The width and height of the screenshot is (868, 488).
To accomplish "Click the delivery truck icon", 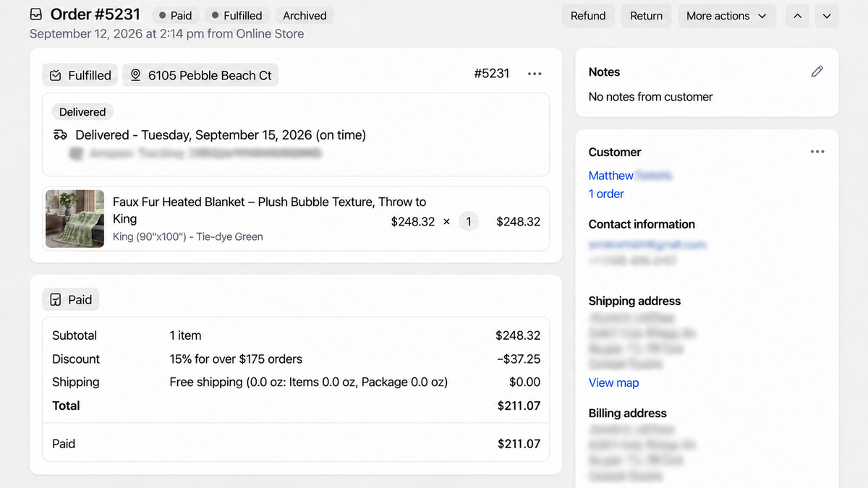I will point(61,135).
